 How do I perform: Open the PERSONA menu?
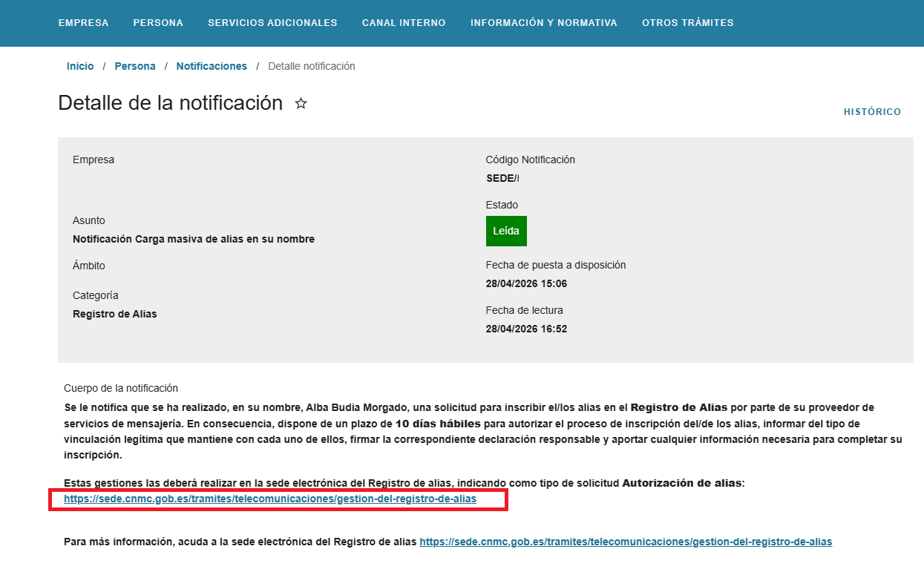158,23
